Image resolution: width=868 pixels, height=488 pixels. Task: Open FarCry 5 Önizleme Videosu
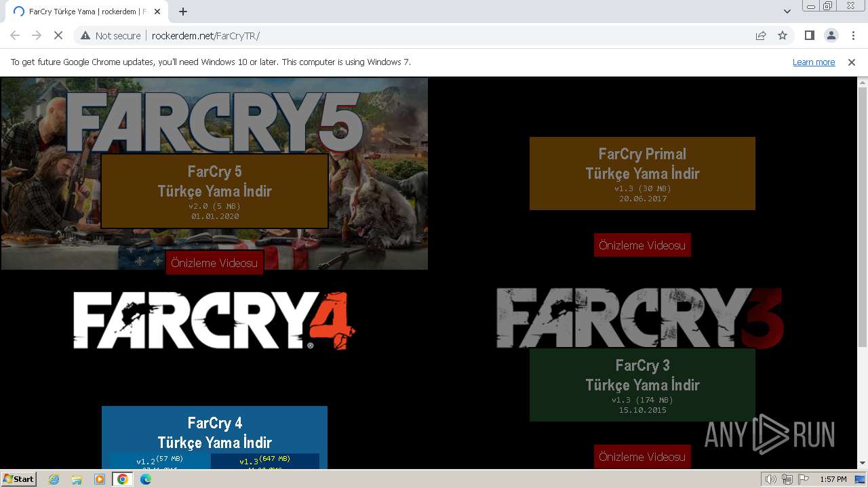pyautogui.click(x=214, y=263)
